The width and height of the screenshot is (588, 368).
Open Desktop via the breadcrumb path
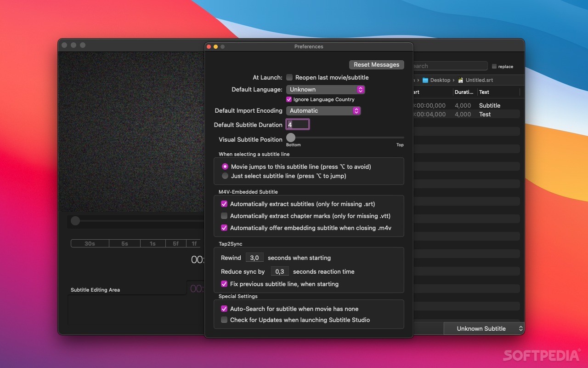(x=440, y=80)
